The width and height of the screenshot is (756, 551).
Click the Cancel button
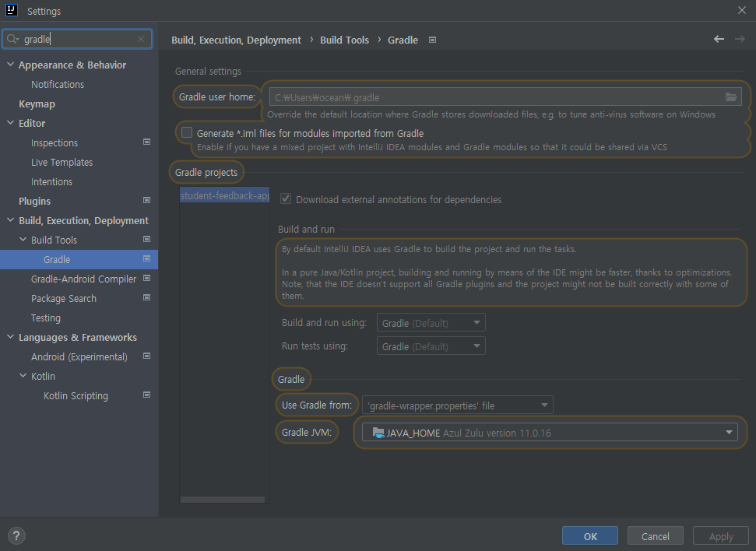[x=656, y=536]
